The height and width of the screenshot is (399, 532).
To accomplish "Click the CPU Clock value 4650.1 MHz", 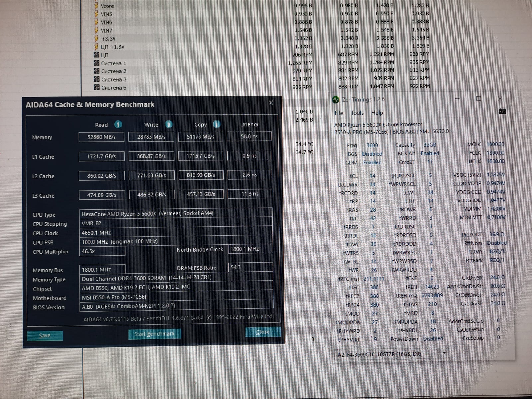I will [176, 233].
